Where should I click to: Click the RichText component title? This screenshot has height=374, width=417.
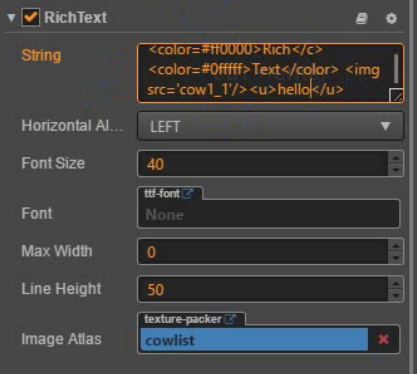point(76,17)
